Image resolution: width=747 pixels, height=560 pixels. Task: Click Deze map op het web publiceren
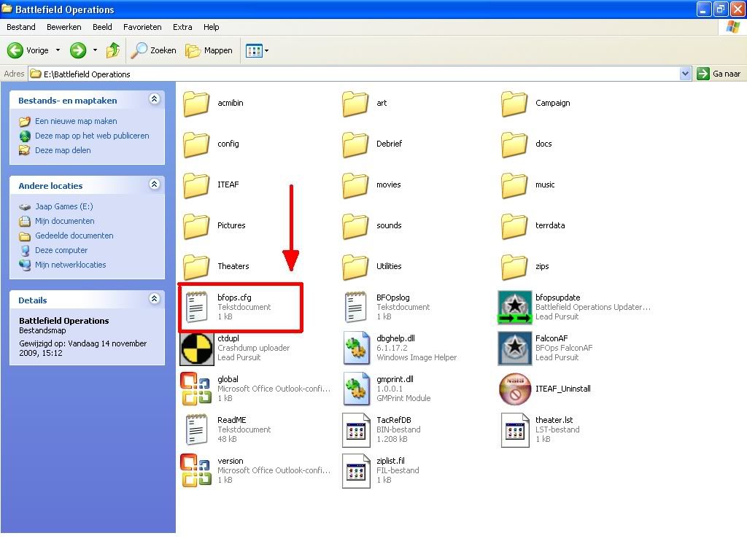[x=92, y=136]
